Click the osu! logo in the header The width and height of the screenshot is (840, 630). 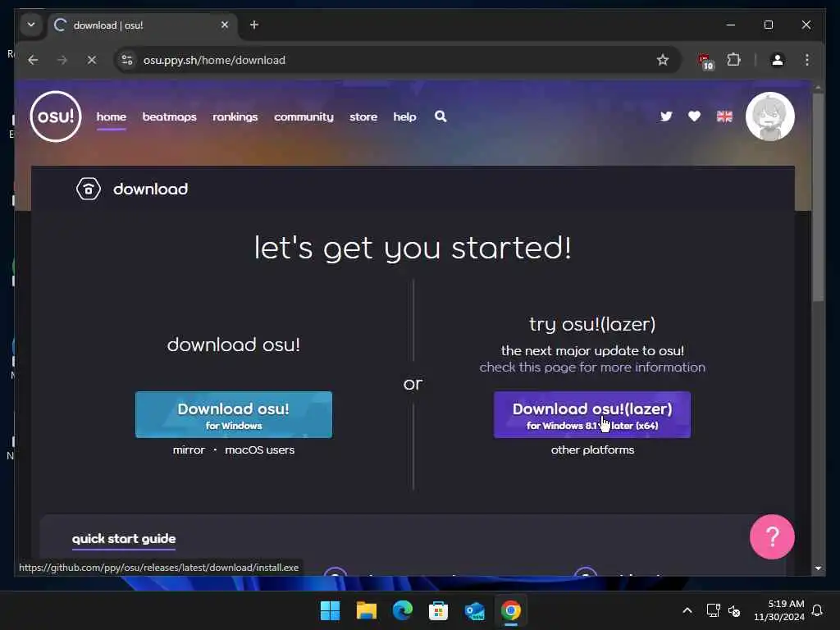pos(56,116)
